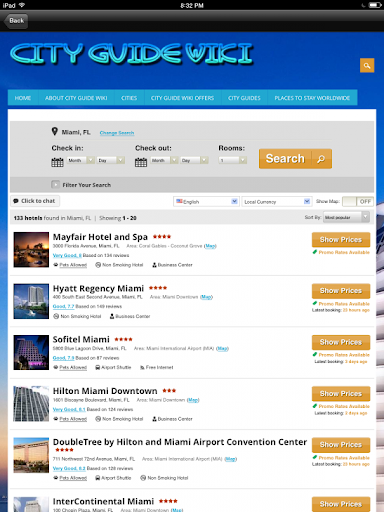Click the orange search magnifier icon in header

[367, 65]
